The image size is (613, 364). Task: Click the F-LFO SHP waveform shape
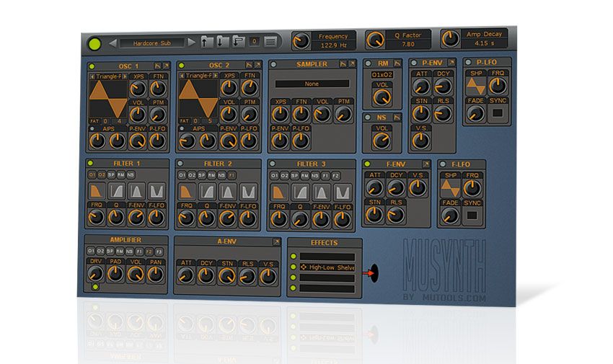click(x=450, y=188)
